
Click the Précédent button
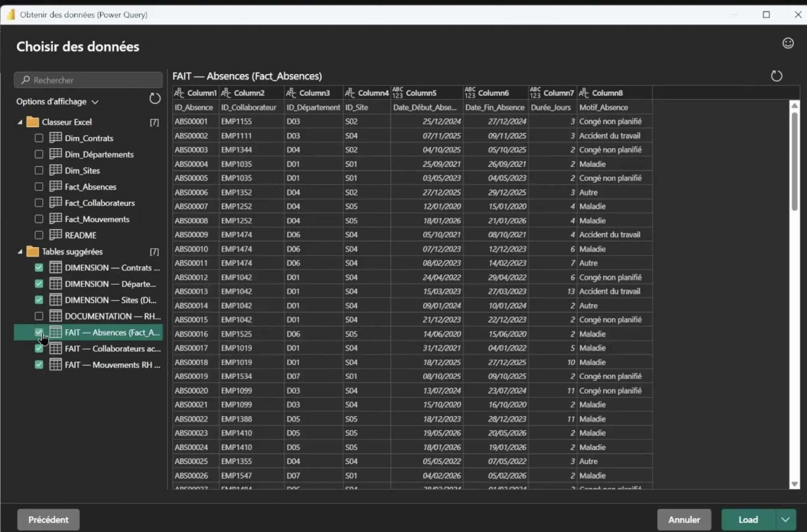[x=48, y=519]
